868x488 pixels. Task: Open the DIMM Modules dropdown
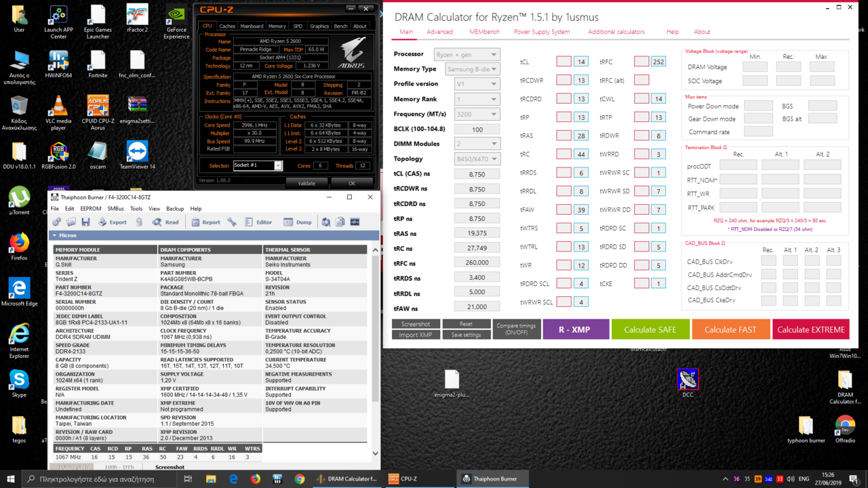coord(477,144)
